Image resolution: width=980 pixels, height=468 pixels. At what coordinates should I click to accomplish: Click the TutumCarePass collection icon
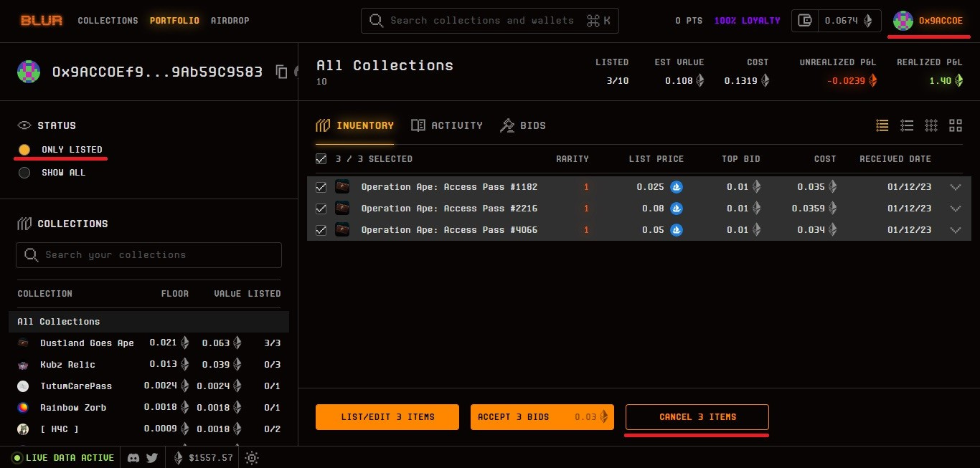(24, 386)
